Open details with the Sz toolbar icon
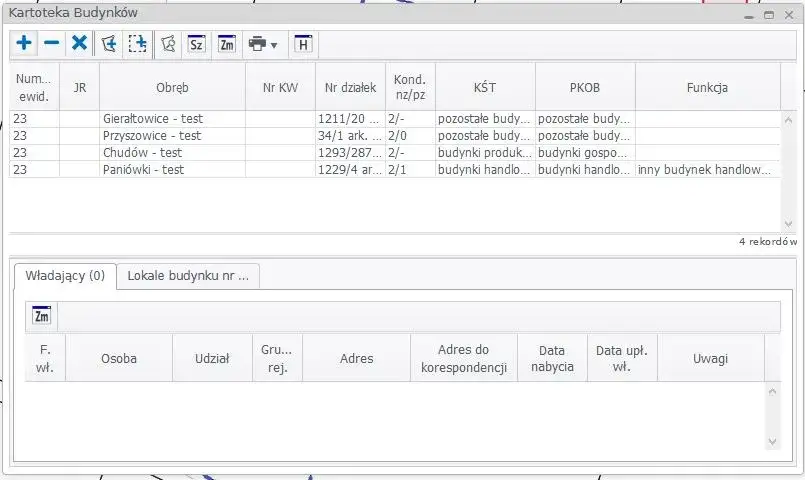This screenshot has height=480, width=805. (197, 43)
